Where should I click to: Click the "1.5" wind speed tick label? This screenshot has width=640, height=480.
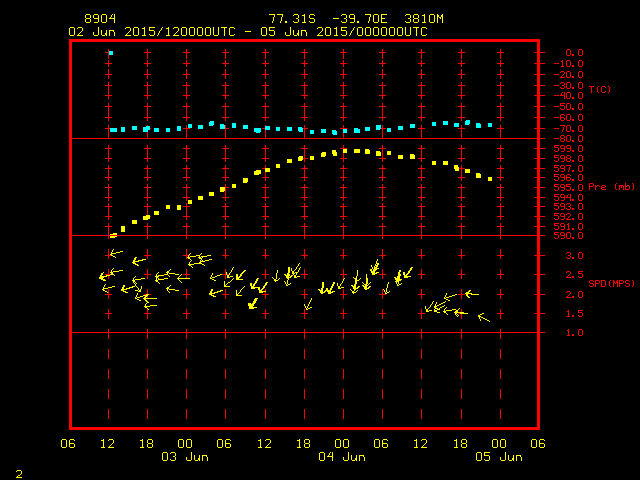[x=574, y=314]
